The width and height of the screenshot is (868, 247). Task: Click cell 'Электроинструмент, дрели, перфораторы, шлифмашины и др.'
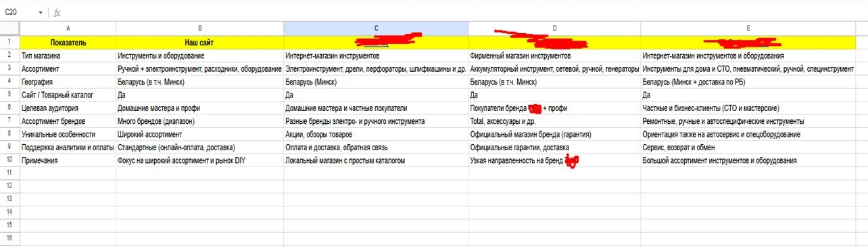click(x=376, y=68)
